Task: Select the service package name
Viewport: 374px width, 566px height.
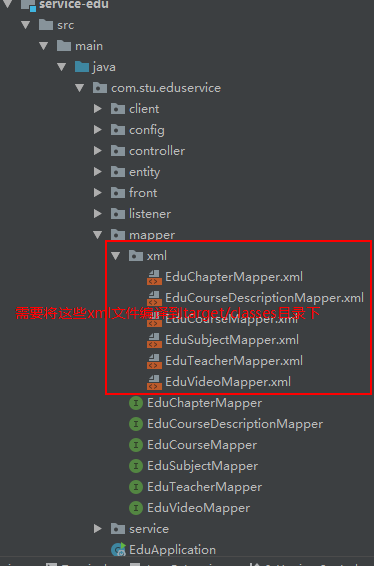Action: (x=149, y=528)
